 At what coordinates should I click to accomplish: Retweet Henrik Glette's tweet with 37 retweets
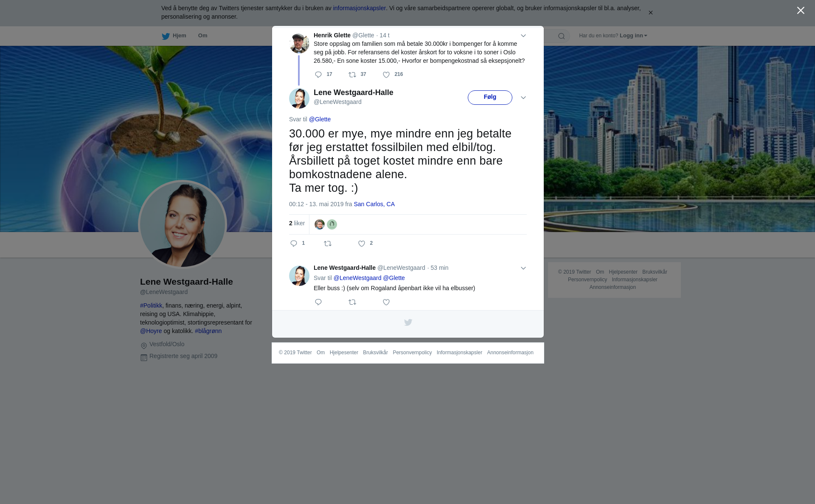pyautogui.click(x=352, y=75)
